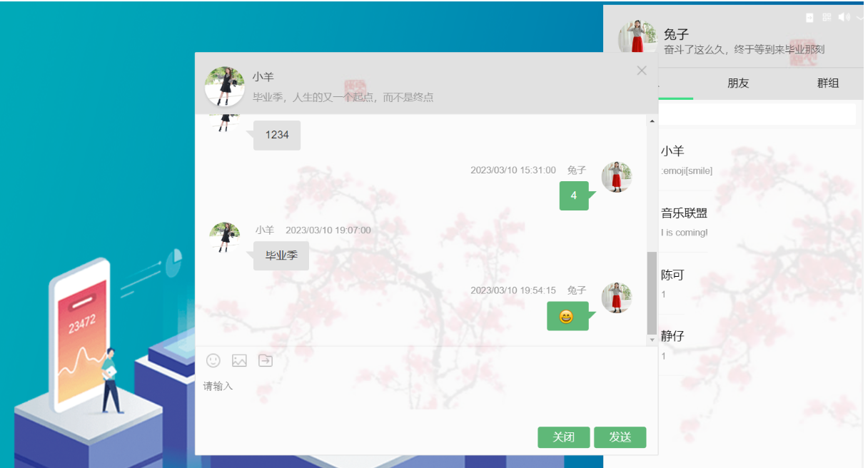The height and width of the screenshot is (468, 868).
Task: Switch to the 群组 tab
Action: click(x=828, y=83)
